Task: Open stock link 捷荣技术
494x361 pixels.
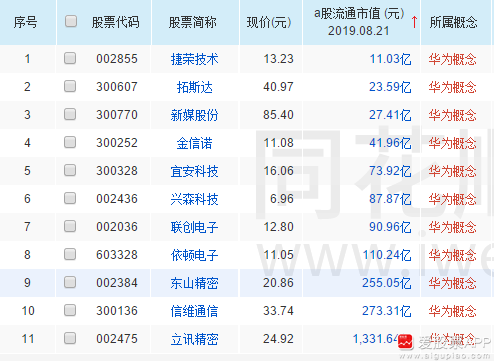Action: 194,59
